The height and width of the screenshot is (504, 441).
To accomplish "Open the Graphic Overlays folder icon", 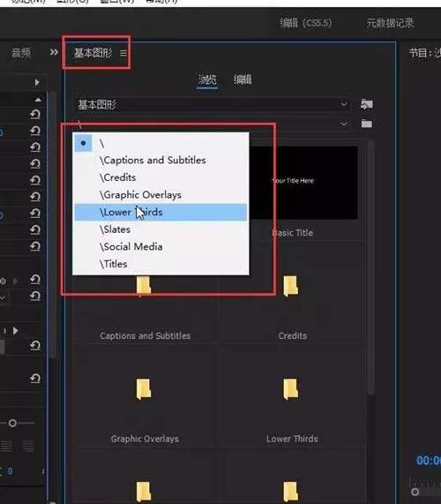I will pos(144,389).
